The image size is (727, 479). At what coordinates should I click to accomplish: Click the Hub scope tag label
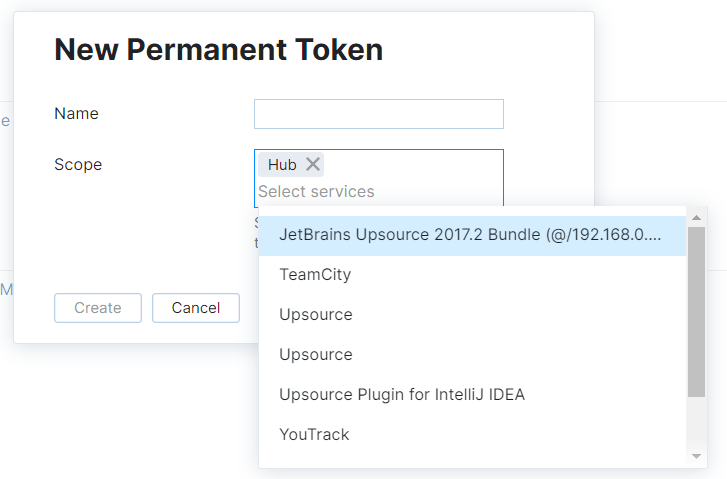(x=282, y=165)
